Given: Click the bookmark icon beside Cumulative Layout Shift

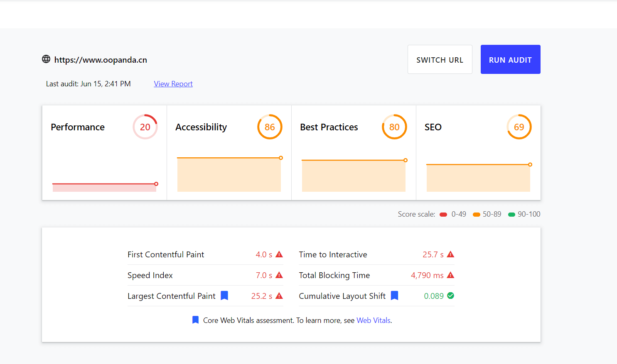Looking at the screenshot, I should pyautogui.click(x=395, y=296).
